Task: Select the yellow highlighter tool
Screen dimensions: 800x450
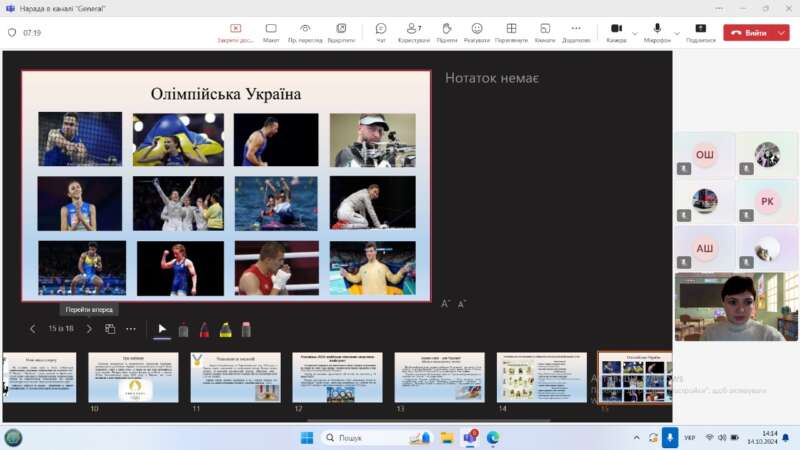Action: (225, 329)
